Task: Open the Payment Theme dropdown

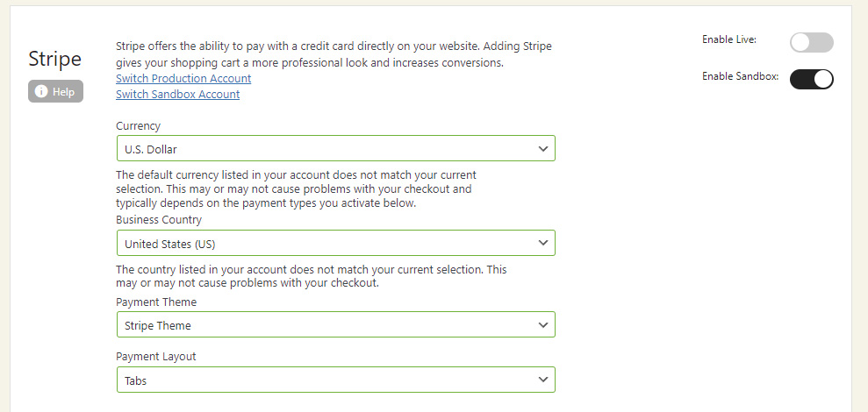Action: [x=335, y=325]
